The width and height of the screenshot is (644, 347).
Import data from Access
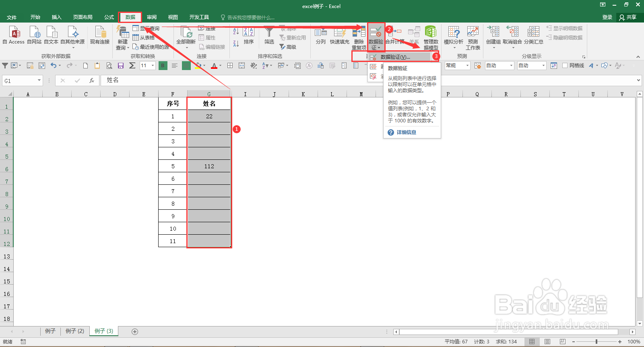pyautogui.click(x=13, y=35)
